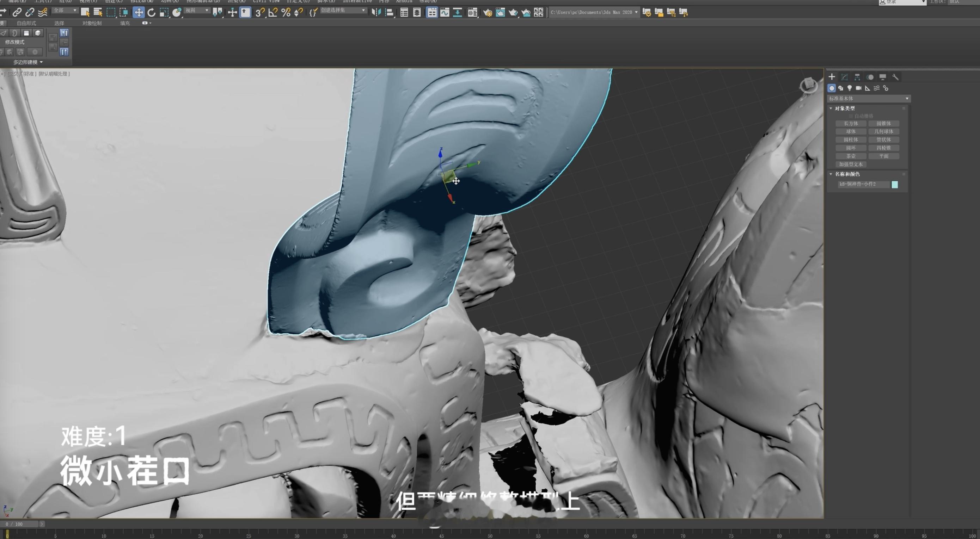Click the Align tool icon
Image resolution: width=980 pixels, height=539 pixels.
pos(389,13)
